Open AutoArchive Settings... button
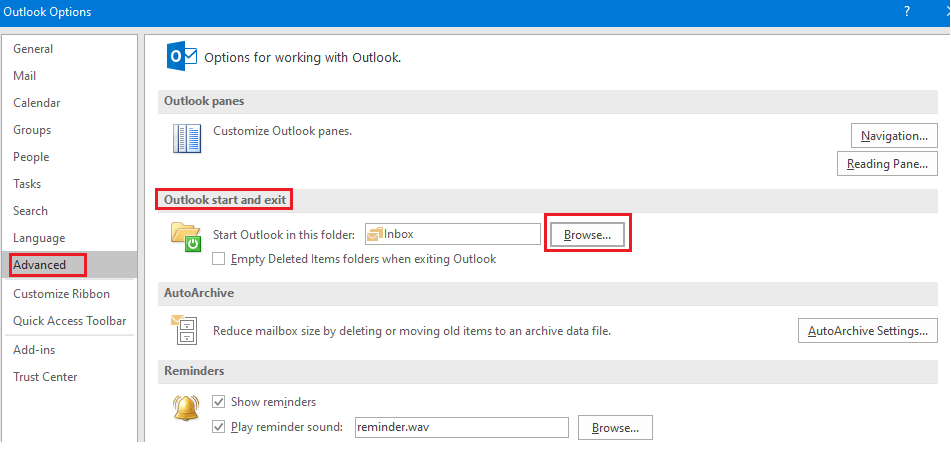The image size is (951, 460). tap(868, 331)
